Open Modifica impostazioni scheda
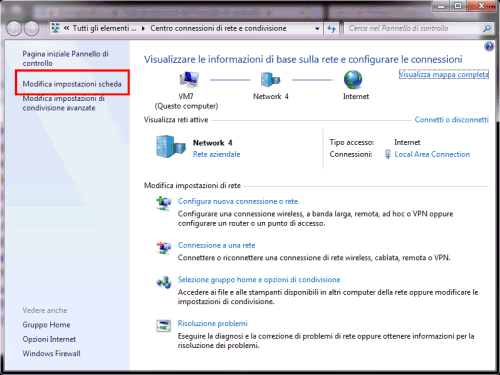 [x=72, y=84]
